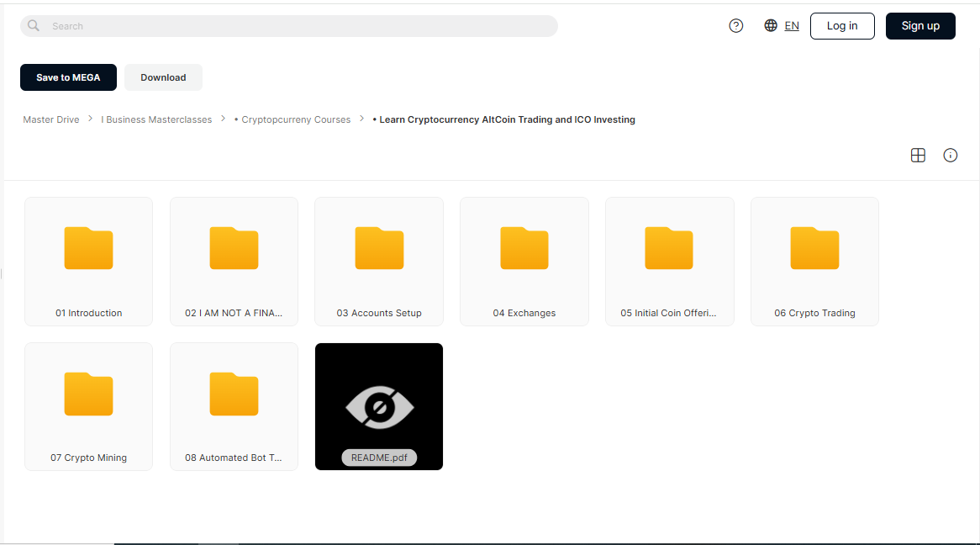Click the Log in button
The image size is (980, 545).
pyautogui.click(x=842, y=26)
